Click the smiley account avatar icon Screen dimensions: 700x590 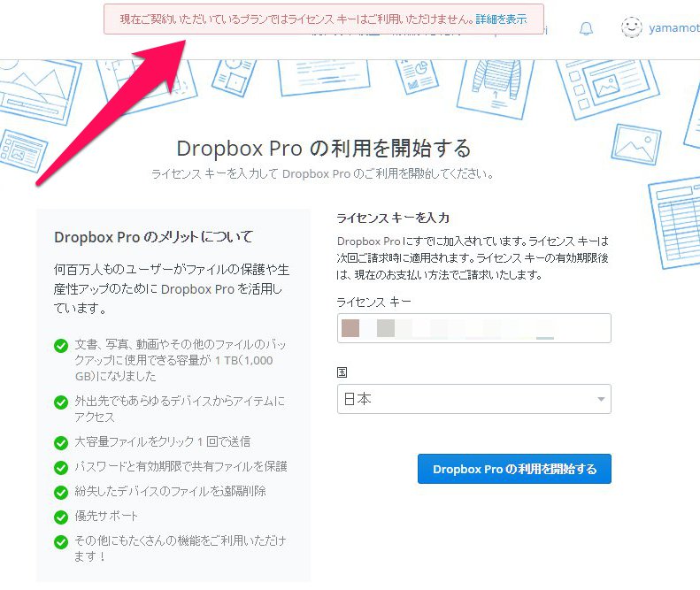pyautogui.click(x=632, y=27)
